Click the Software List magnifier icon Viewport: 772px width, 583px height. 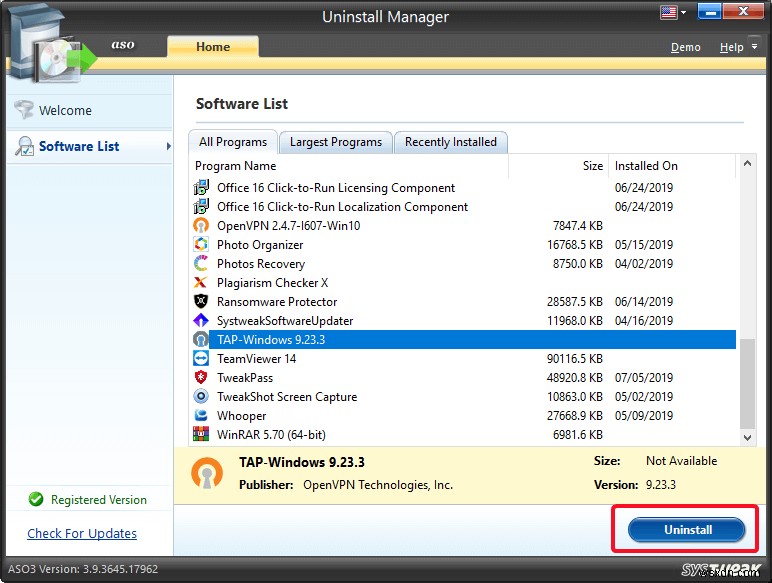coord(24,146)
